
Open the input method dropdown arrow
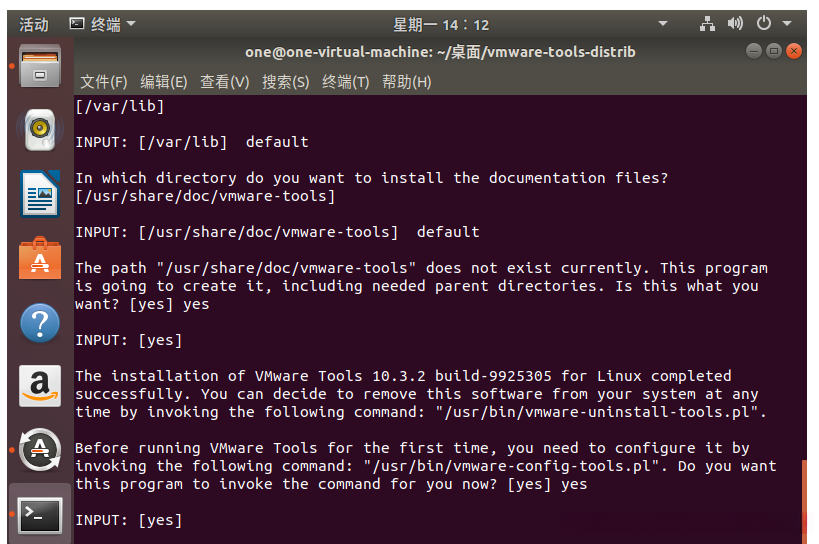[x=662, y=24]
